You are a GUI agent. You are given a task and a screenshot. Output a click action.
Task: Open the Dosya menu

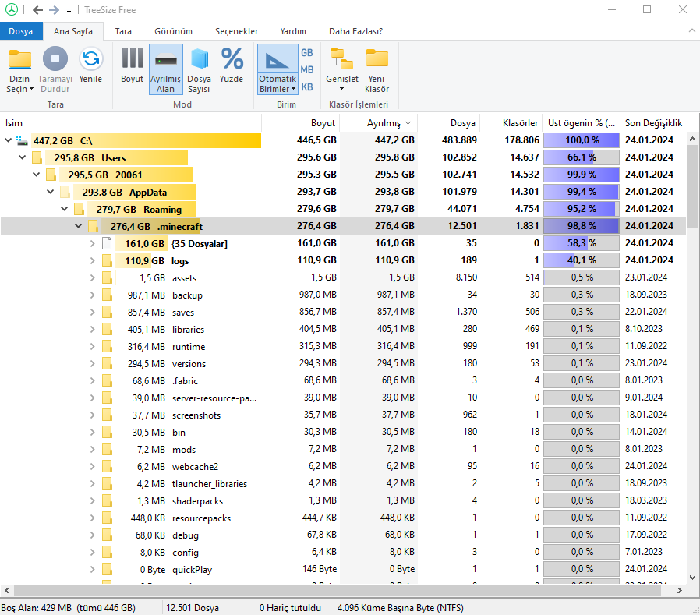(21, 31)
